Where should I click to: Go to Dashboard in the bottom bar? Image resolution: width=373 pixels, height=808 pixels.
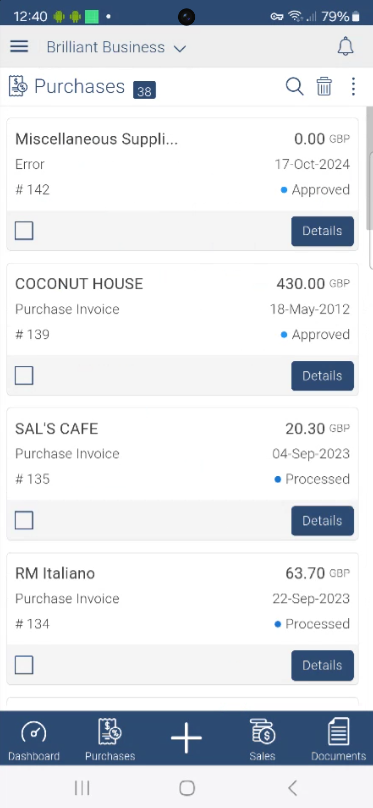click(x=34, y=740)
